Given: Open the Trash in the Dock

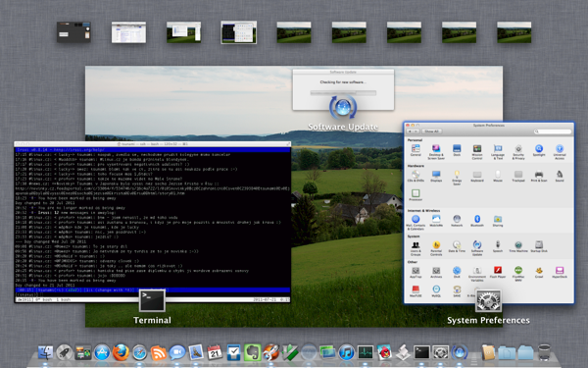Looking at the screenshot, I should 544,352.
